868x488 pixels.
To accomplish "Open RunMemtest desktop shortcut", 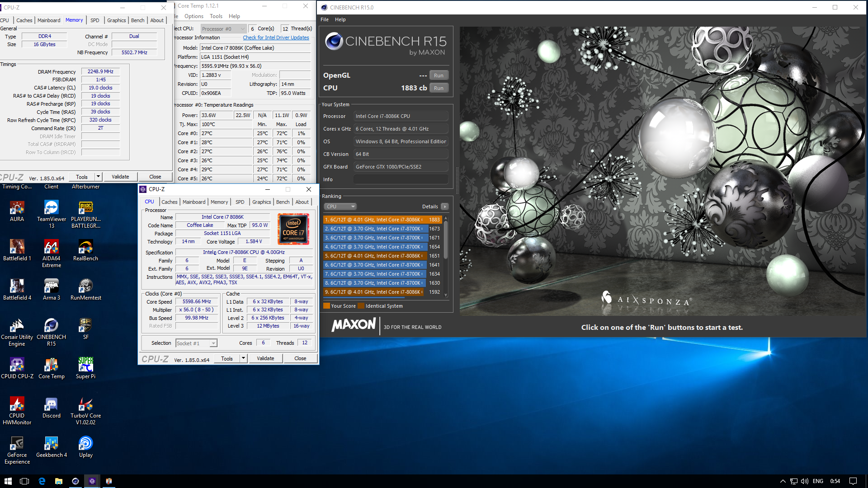I will click(x=86, y=290).
